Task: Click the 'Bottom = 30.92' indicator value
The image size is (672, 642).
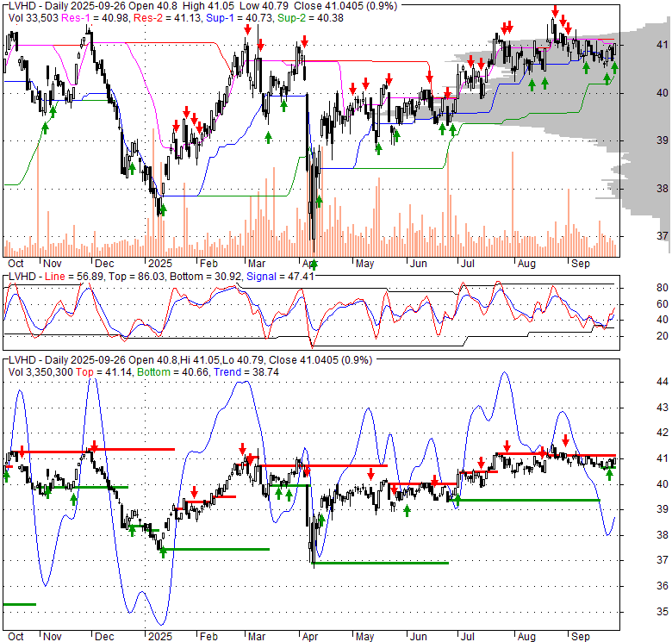Action: [x=205, y=277]
